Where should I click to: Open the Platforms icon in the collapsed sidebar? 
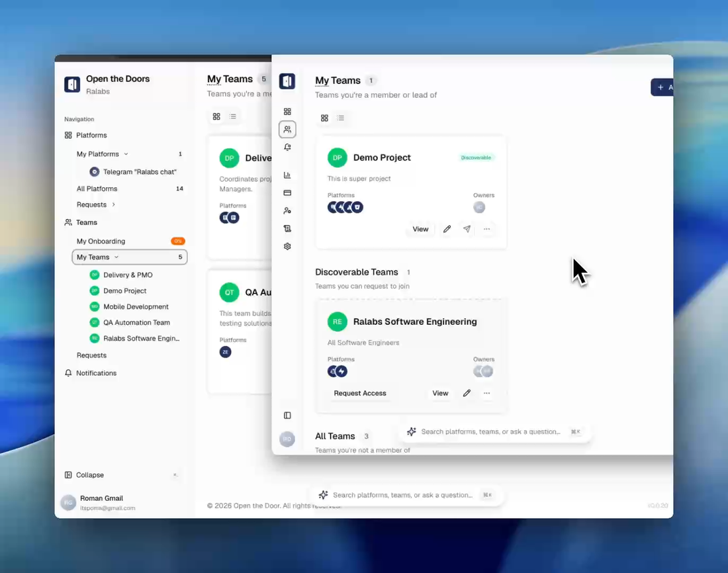pos(287,111)
